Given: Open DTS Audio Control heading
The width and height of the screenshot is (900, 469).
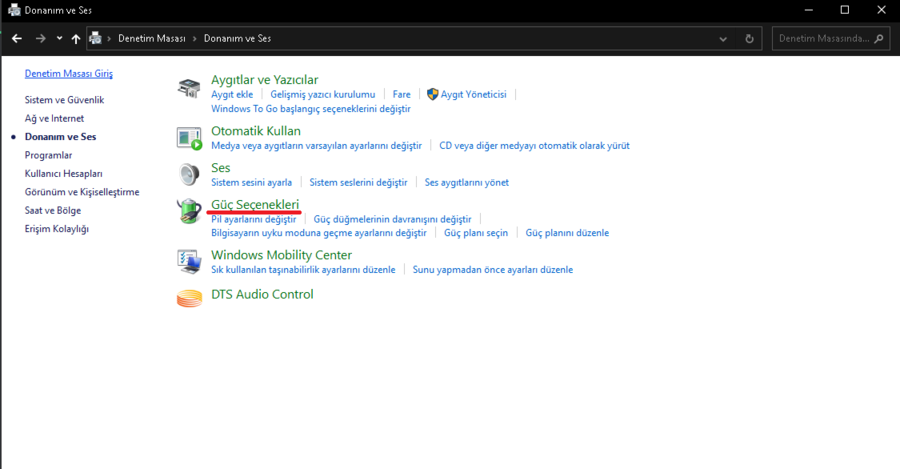Looking at the screenshot, I should [262, 294].
